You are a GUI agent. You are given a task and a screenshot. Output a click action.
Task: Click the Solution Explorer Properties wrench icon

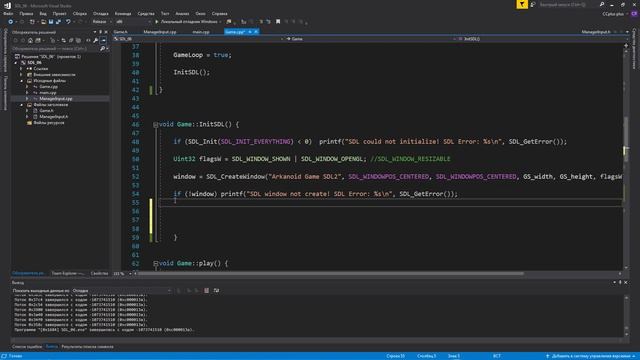pyautogui.click(x=96, y=40)
